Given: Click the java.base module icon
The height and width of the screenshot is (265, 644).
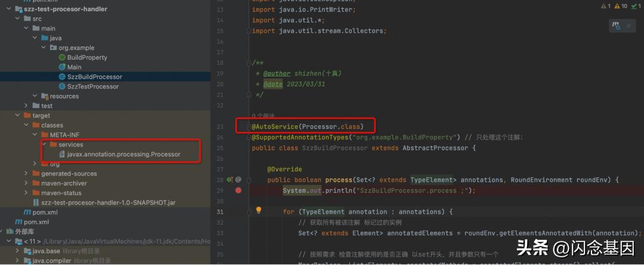Looking at the screenshot, I should point(27,251).
